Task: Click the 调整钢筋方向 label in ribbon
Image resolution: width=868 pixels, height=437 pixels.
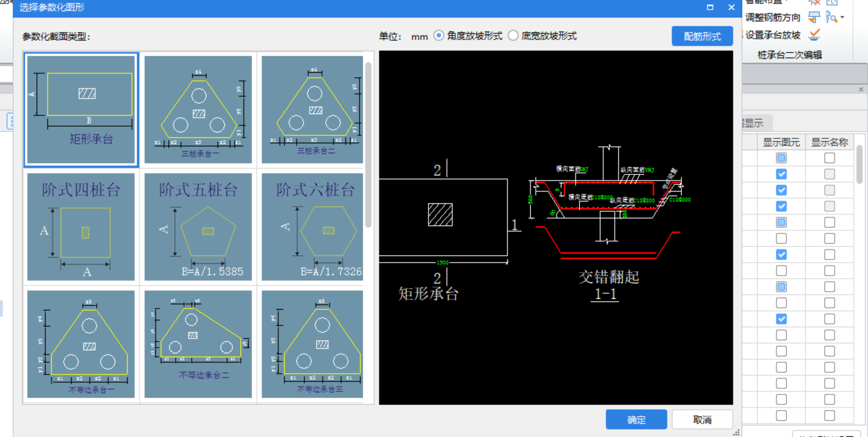Action: (772, 17)
